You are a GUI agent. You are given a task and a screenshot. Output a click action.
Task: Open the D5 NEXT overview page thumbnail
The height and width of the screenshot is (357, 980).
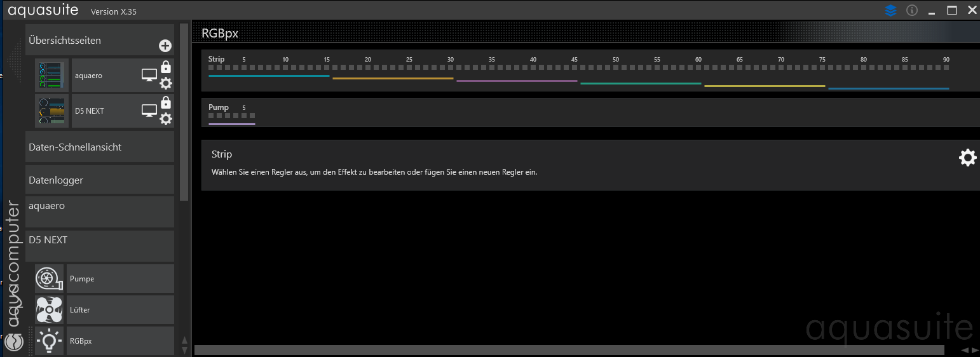point(51,111)
